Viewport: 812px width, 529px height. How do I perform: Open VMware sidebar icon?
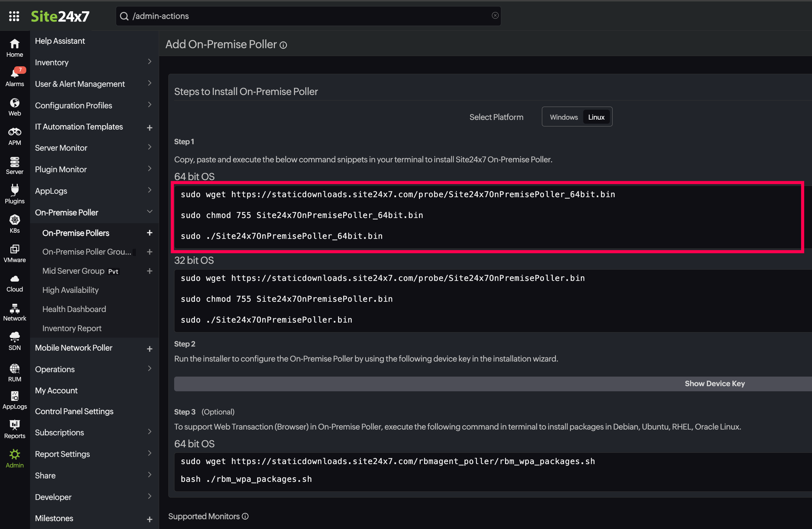click(x=15, y=253)
